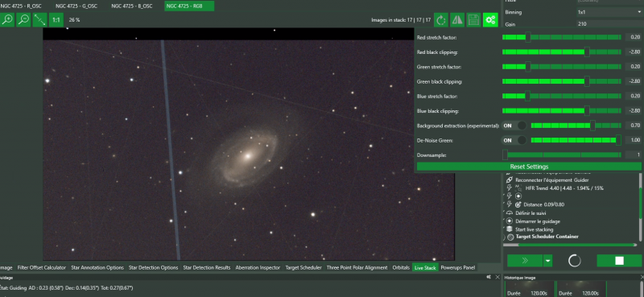Click the Images in stack count text
The width and height of the screenshot is (644, 297).
pos(401,19)
